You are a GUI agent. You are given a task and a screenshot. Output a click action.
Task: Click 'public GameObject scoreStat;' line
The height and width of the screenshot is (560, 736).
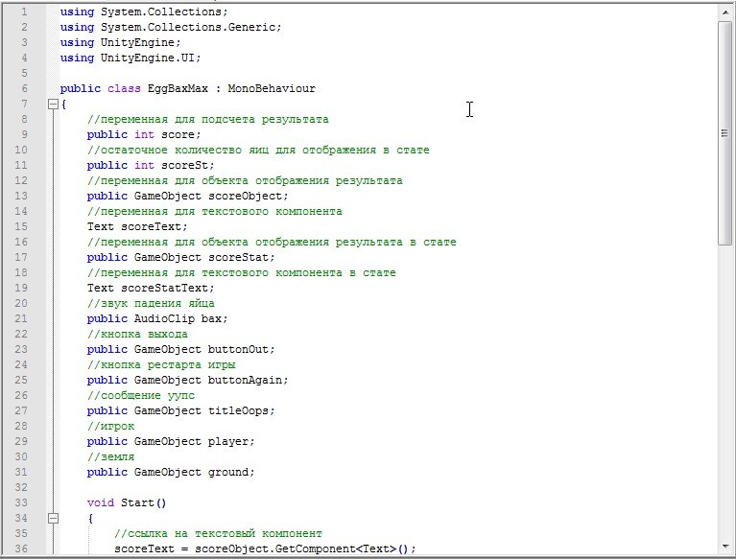click(180, 258)
